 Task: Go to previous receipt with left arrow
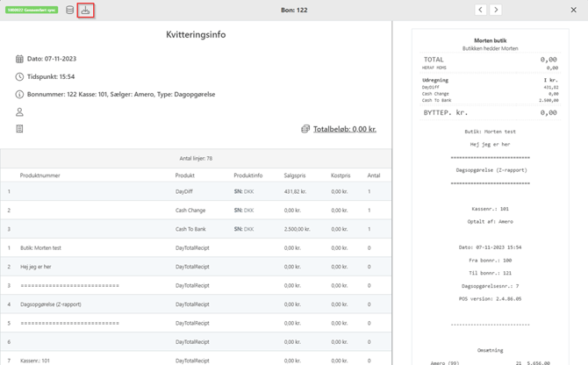pyautogui.click(x=480, y=10)
